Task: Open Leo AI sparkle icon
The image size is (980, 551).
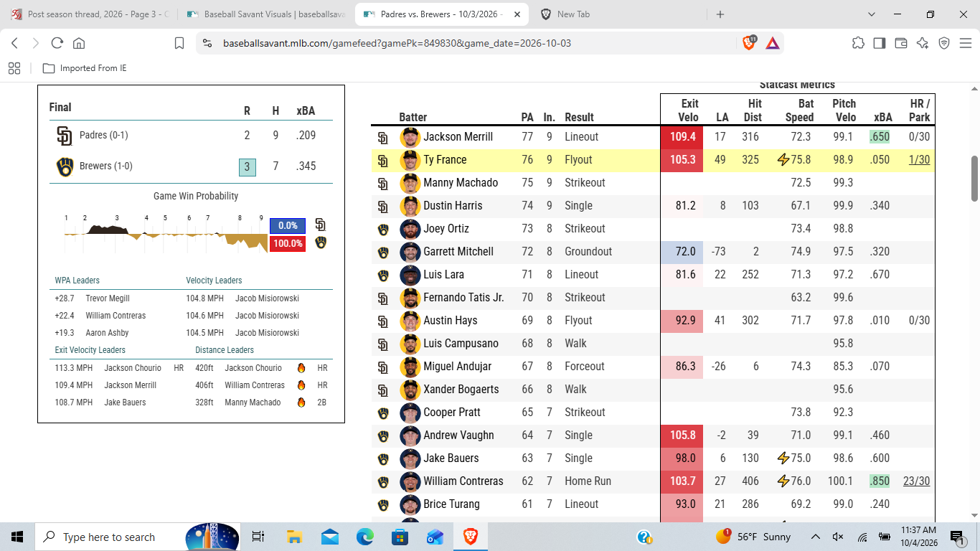Action: coord(923,43)
